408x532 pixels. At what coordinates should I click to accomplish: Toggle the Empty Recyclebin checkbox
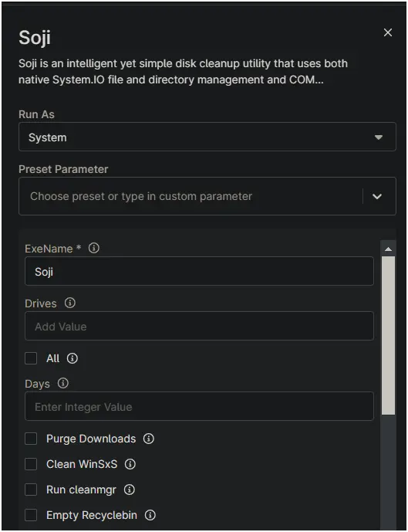(31, 515)
